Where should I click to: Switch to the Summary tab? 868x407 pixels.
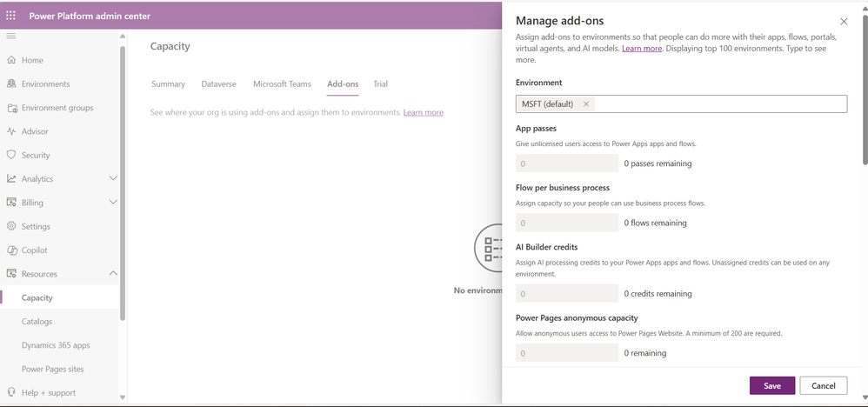point(168,84)
